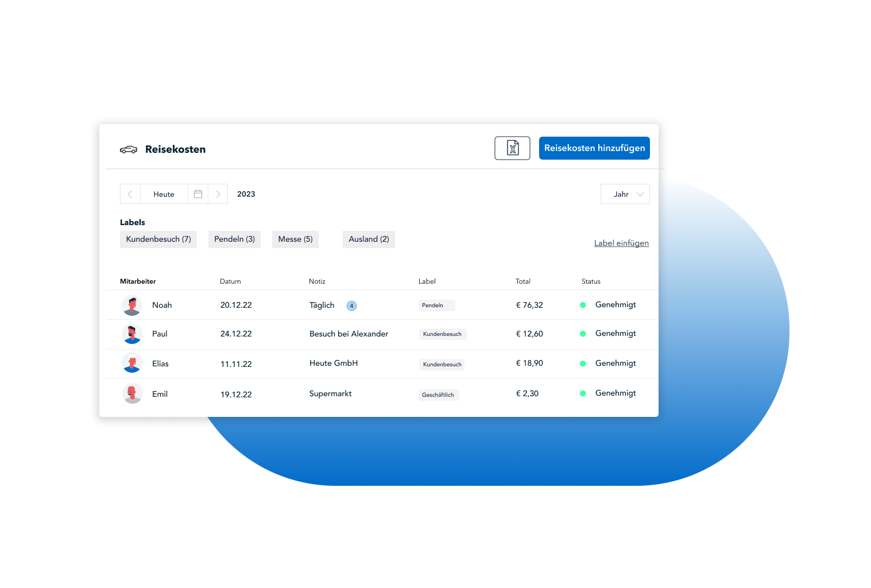This screenshot has width=871, height=588.
Task: Click the car icon beside Reisekosten
Action: pos(129,150)
